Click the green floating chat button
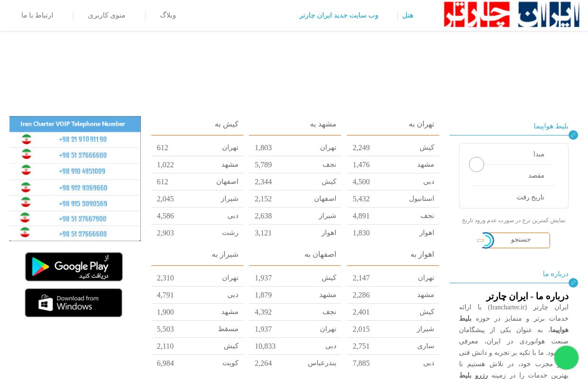This screenshot has width=588, height=379. pyautogui.click(x=566, y=358)
